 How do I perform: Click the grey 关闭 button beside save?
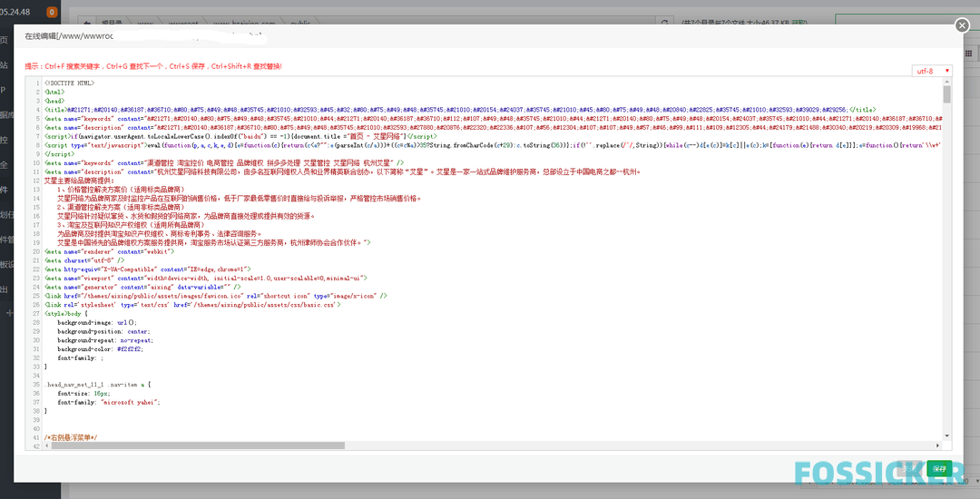tap(909, 468)
